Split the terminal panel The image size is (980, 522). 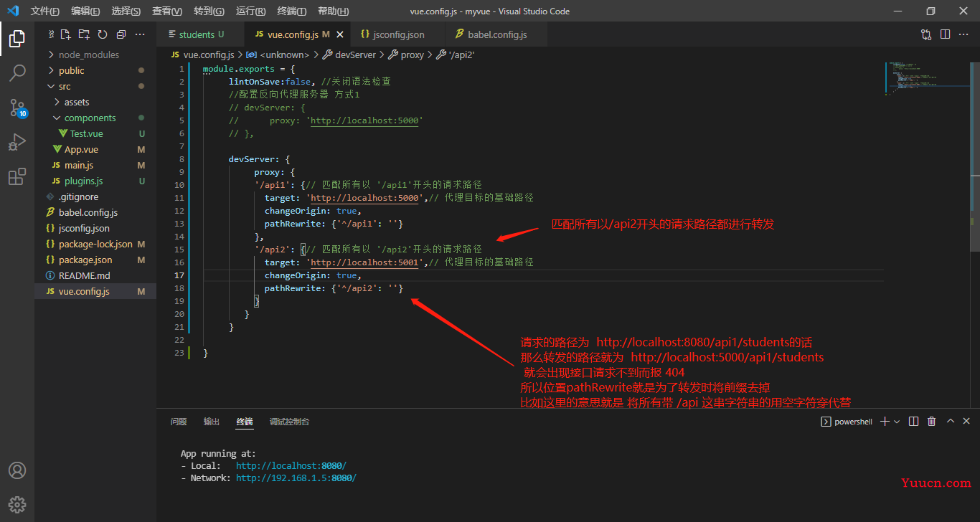click(913, 422)
